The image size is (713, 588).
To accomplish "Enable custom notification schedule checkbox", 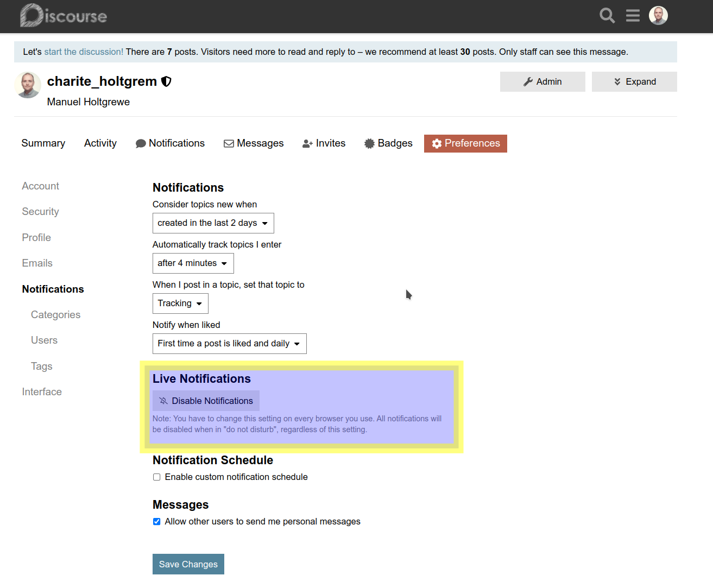I will pyautogui.click(x=156, y=477).
